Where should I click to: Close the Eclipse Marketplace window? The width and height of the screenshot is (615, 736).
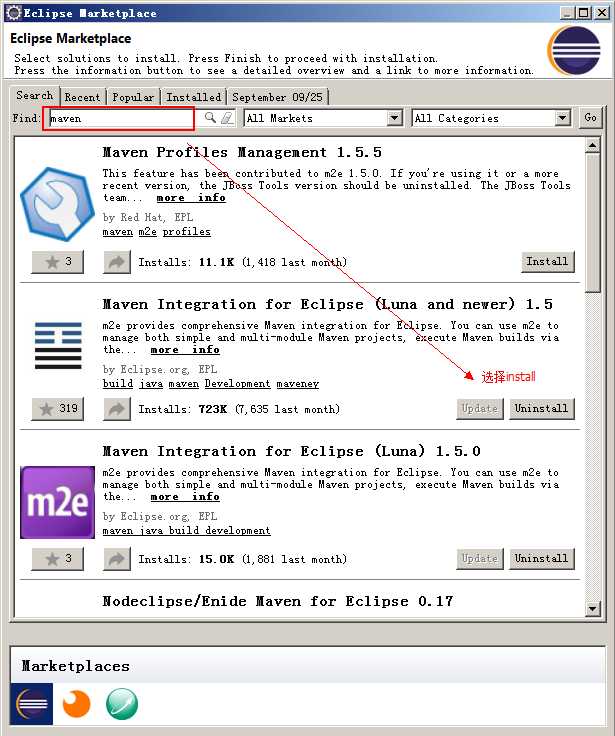[601, 13]
